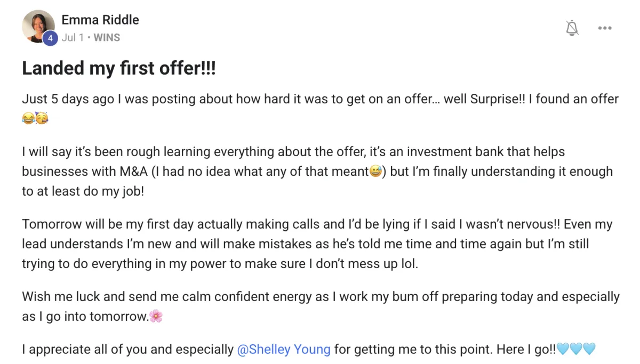Screen dimensions: 640x364
Task: Toggle the post notification bell
Action: click(572, 28)
